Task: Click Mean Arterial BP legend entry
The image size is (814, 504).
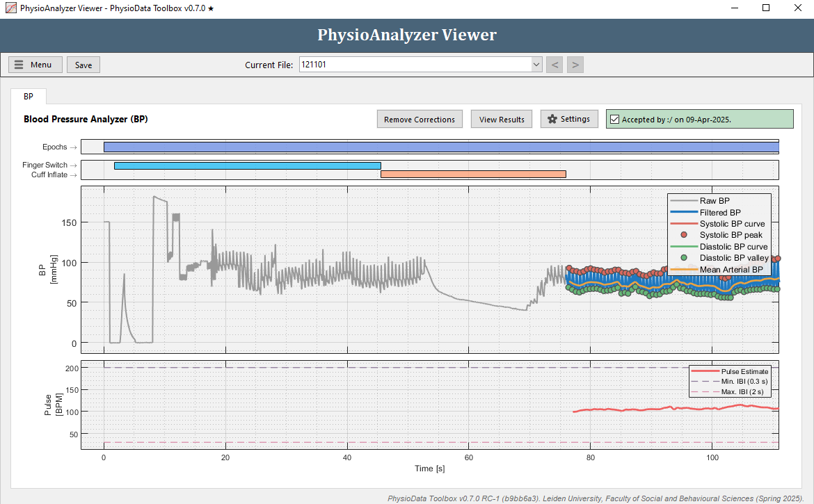Action: coord(731,270)
